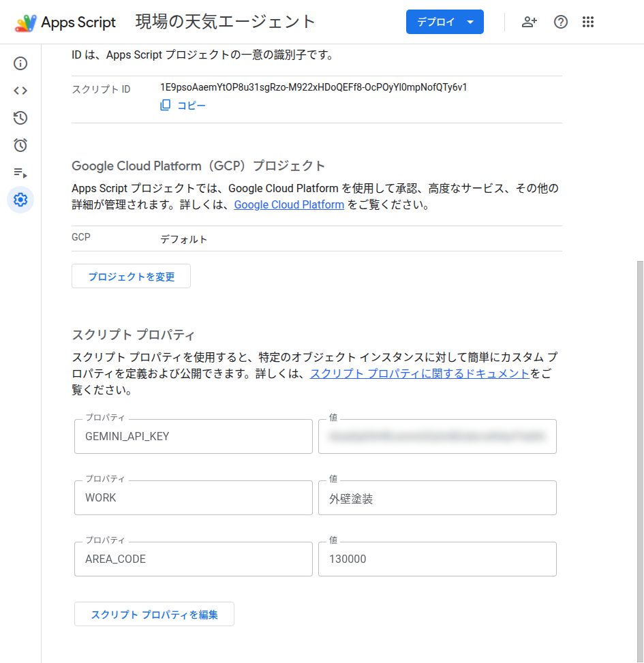644x663 pixels.
Task: Click the 外壁塗装 value field
Action: [x=438, y=497]
